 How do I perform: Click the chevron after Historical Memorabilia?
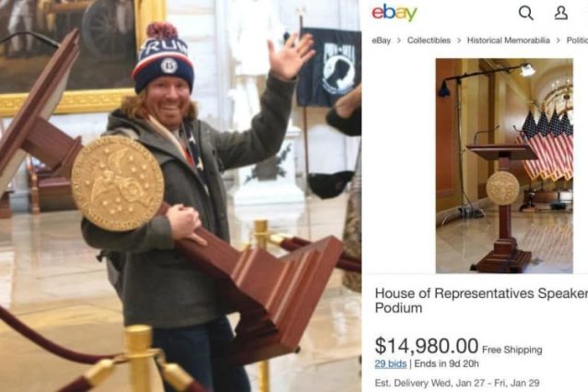[x=559, y=41]
